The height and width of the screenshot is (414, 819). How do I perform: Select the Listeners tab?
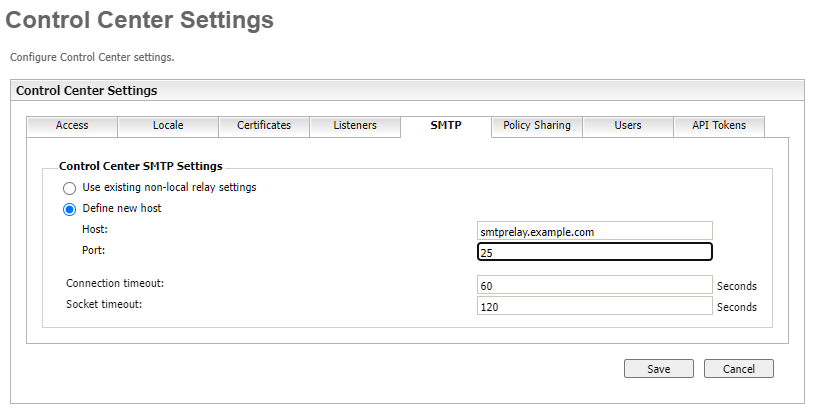[355, 126]
